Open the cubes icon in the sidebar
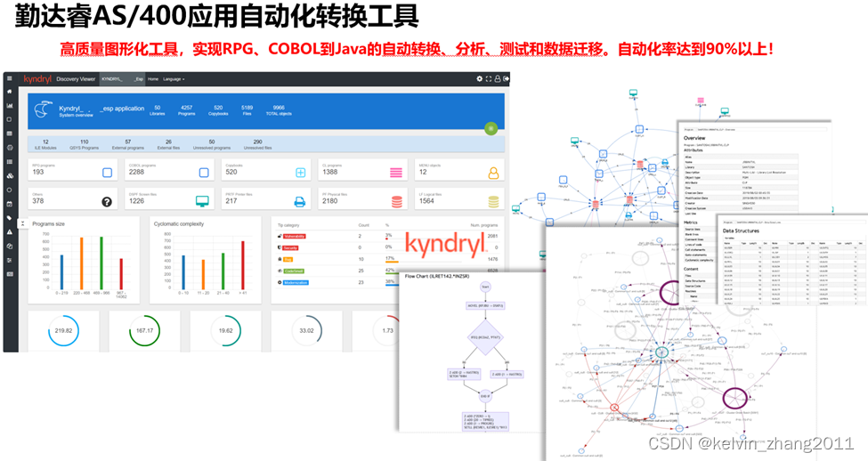Image resolution: width=868 pixels, height=461 pixels. coord(10,175)
